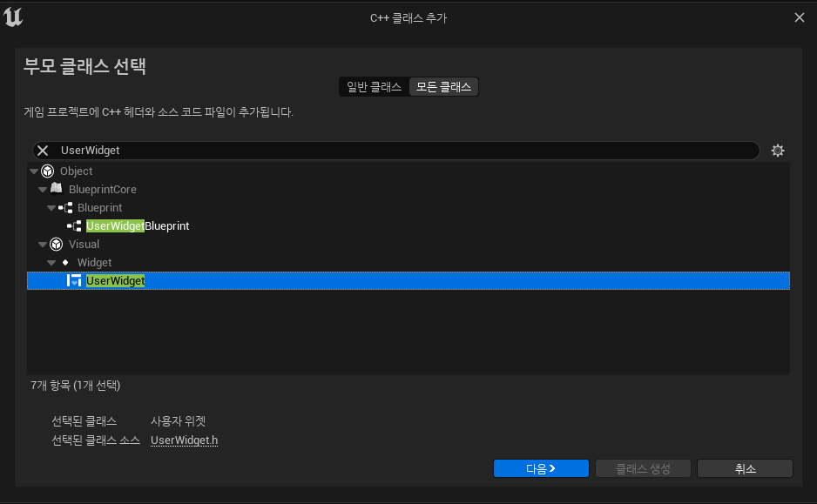817x504 pixels.
Task: Focus the class search input field
Action: tap(396, 151)
